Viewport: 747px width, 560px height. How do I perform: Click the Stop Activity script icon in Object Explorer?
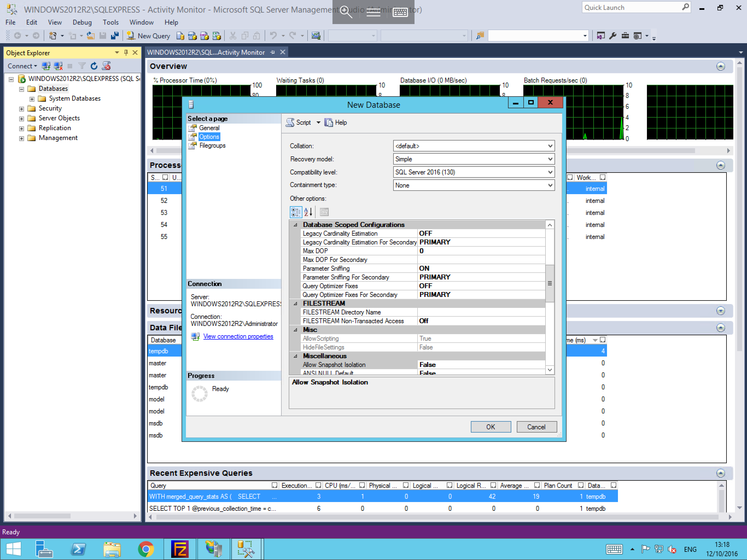[106, 66]
